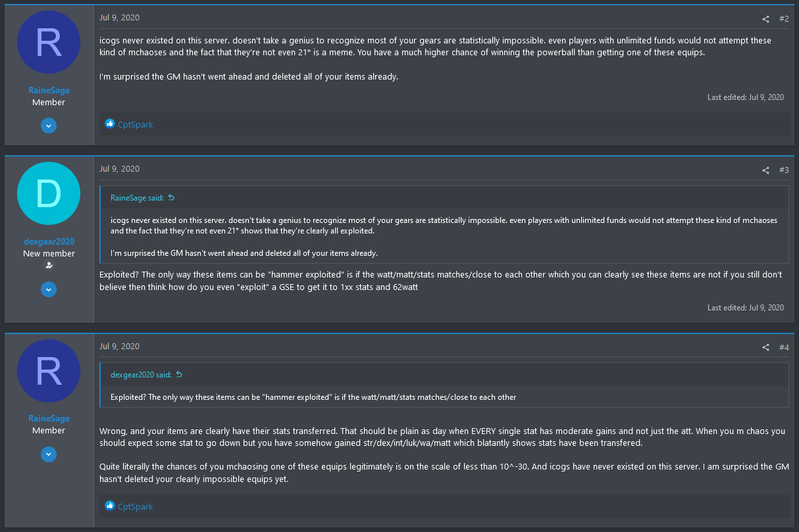Expand user info chevron under dexgear2020
This screenshot has height=532, width=799.
(49, 289)
